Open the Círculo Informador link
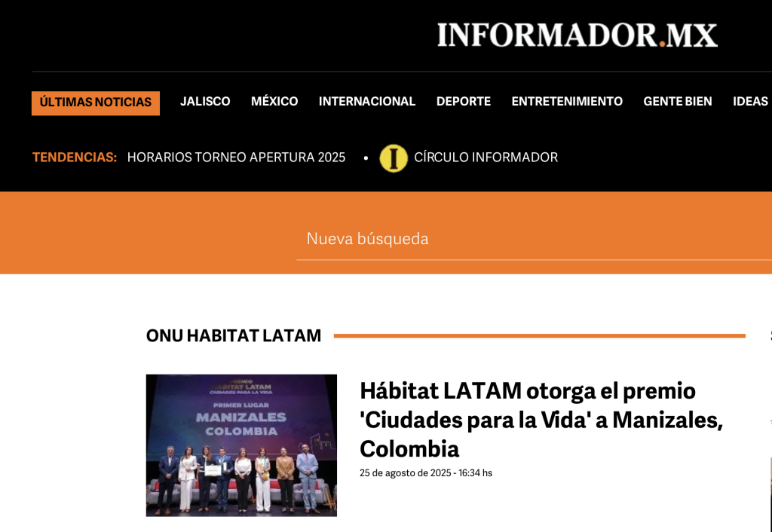Viewport: 772px width, 532px height. click(x=486, y=157)
